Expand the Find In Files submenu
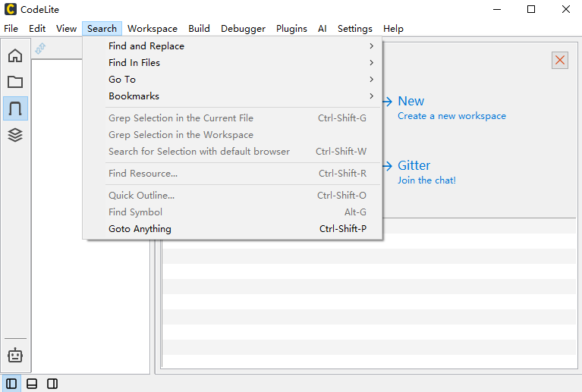Viewport: 582px width, 392px height. pos(233,63)
